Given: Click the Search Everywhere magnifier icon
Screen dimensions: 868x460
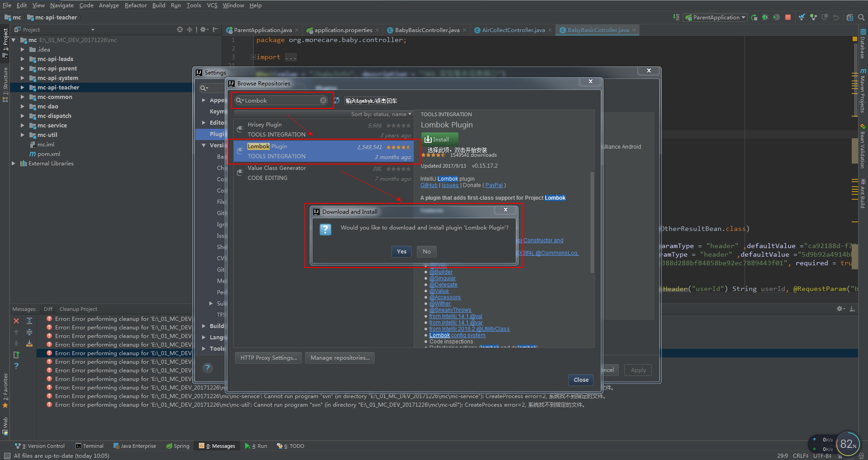Looking at the screenshot, I should (x=861, y=17).
